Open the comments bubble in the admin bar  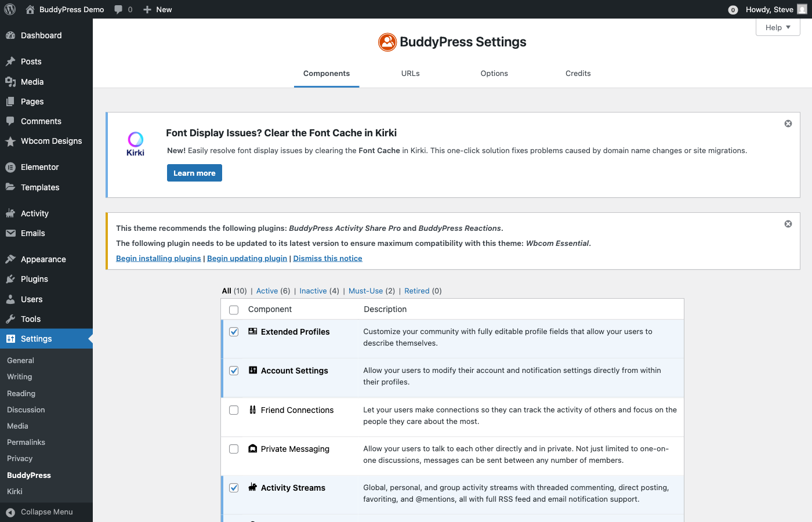pyautogui.click(x=119, y=9)
